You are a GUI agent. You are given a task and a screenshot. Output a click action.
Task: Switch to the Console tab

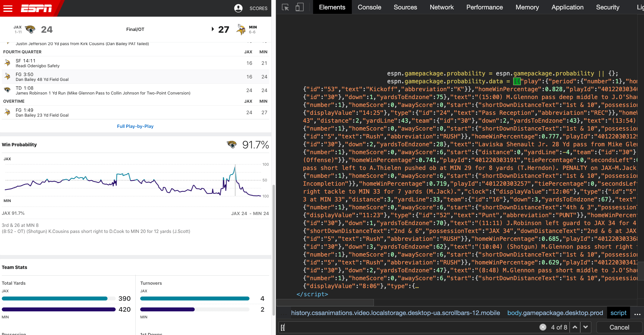click(x=369, y=7)
